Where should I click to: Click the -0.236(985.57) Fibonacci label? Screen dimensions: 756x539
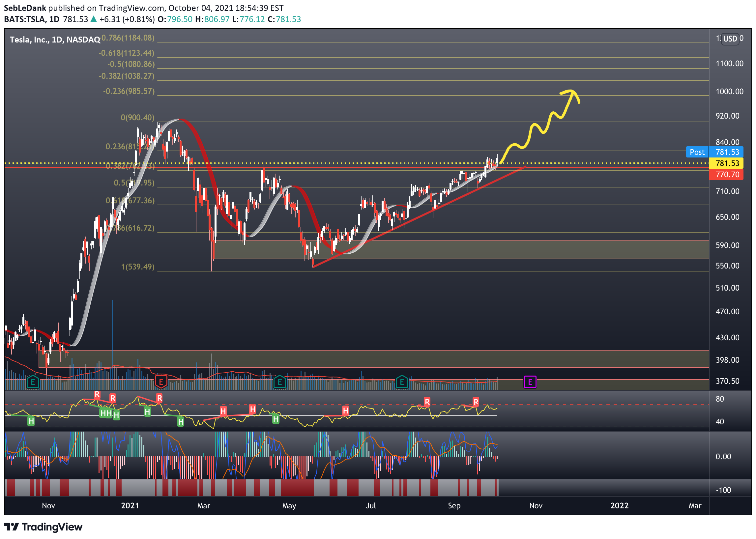pos(129,91)
